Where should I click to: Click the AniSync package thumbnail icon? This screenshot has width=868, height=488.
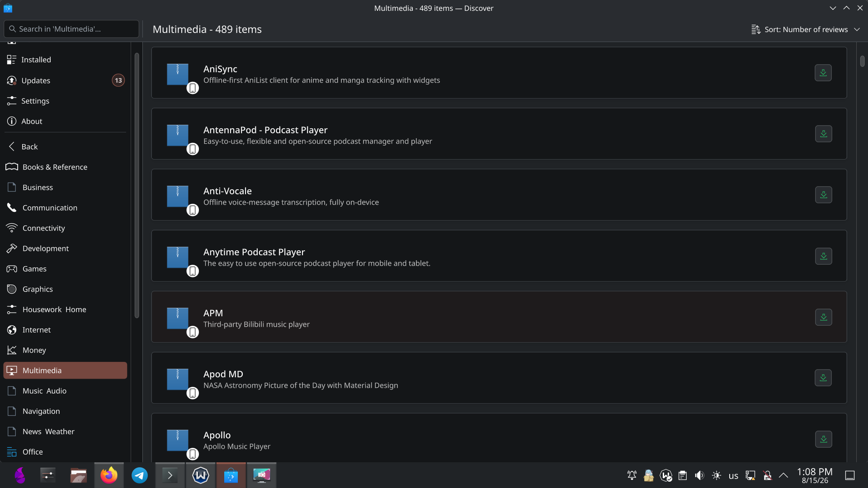point(178,75)
